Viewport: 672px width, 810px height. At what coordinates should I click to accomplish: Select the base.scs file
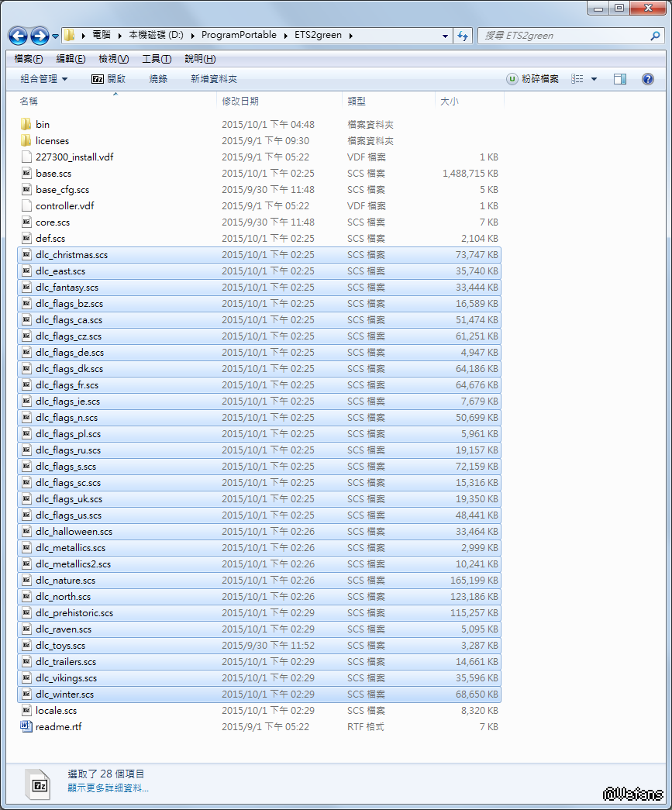click(53, 174)
